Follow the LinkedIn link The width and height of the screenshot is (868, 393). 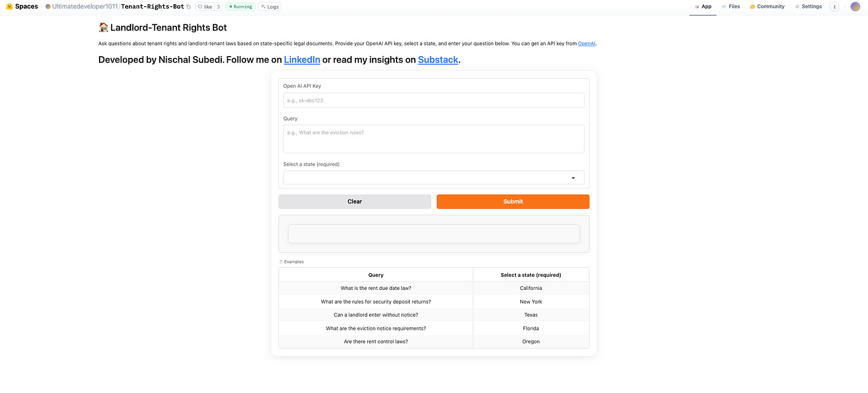[x=302, y=60]
